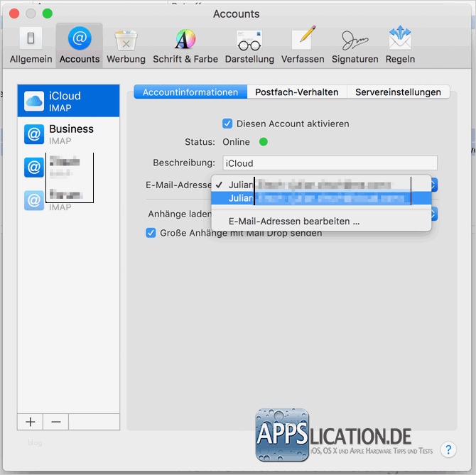Screen dimensions: 476x475
Task: Click the green Online status indicator
Action: (x=263, y=142)
